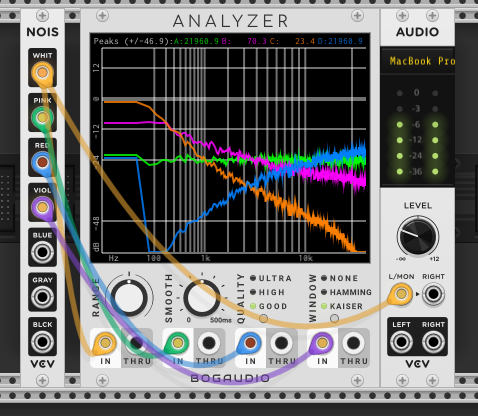The width and height of the screenshot is (478, 416).
Task: Click the bottom screw on NOIS module
Action: point(42,380)
